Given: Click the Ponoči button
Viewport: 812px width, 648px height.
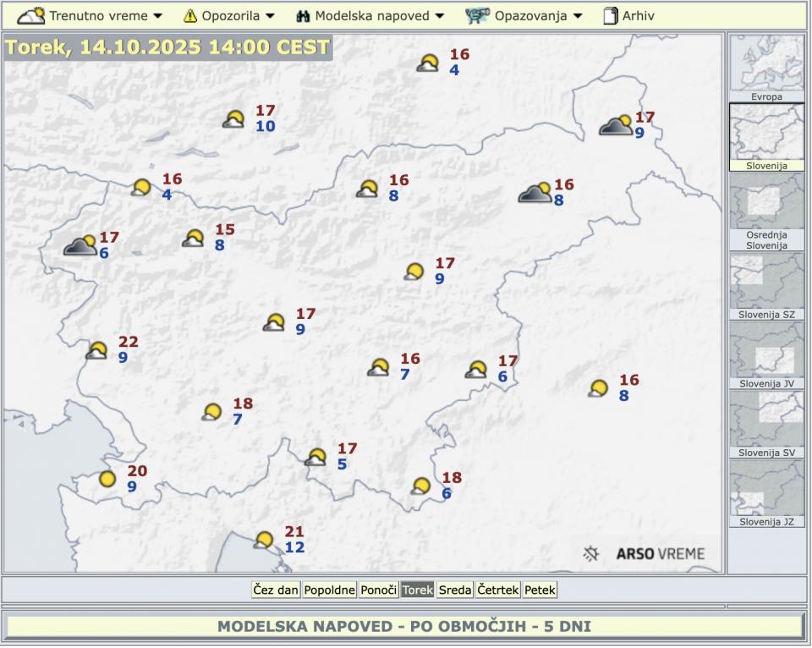Looking at the screenshot, I should click(378, 590).
